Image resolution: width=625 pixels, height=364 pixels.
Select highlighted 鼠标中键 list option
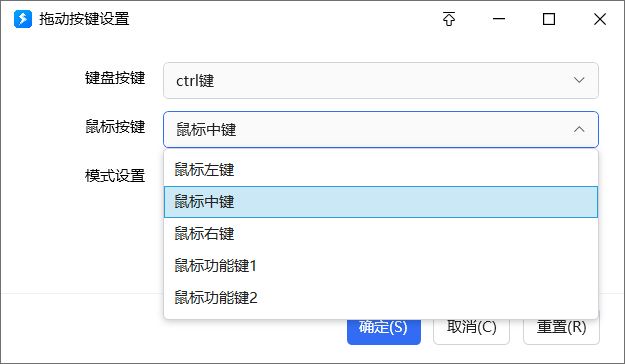coord(381,202)
